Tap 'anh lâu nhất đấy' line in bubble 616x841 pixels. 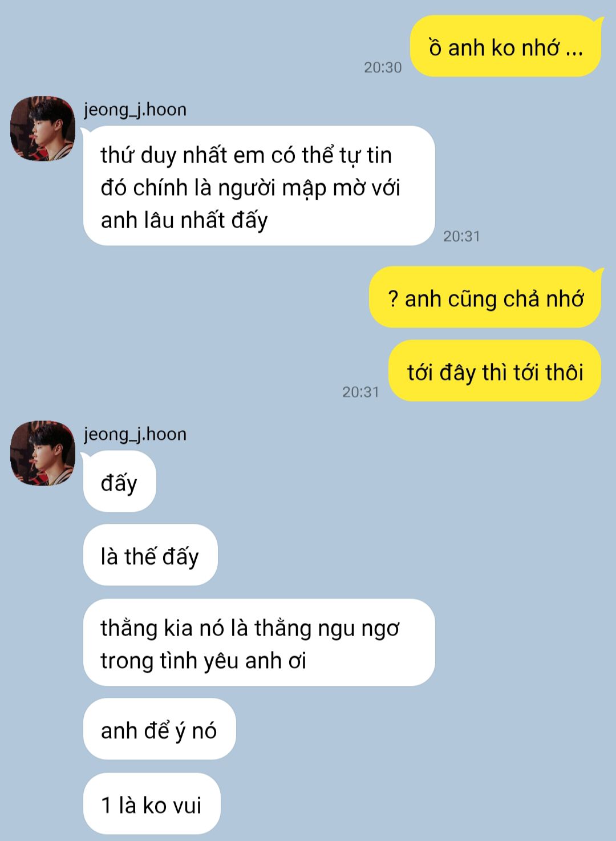184,220
